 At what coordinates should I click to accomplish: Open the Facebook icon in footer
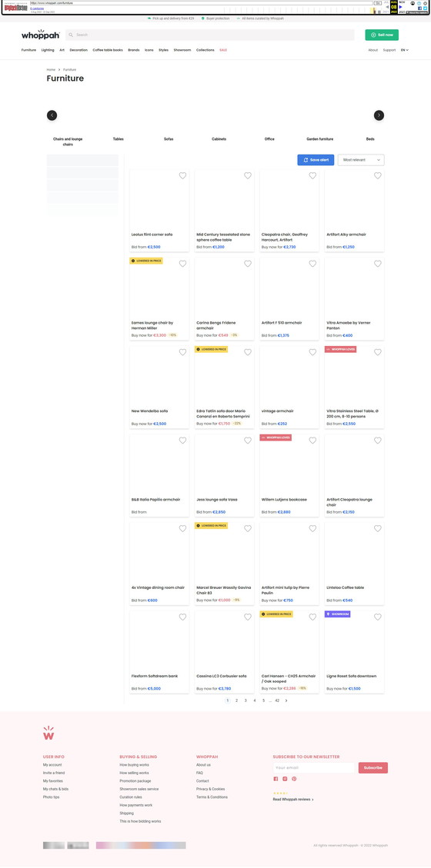(276, 778)
